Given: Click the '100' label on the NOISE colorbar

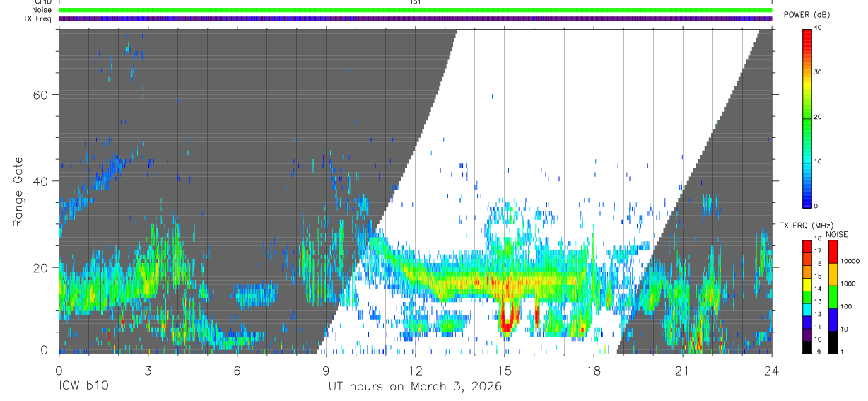Looking at the screenshot, I should [x=846, y=307].
